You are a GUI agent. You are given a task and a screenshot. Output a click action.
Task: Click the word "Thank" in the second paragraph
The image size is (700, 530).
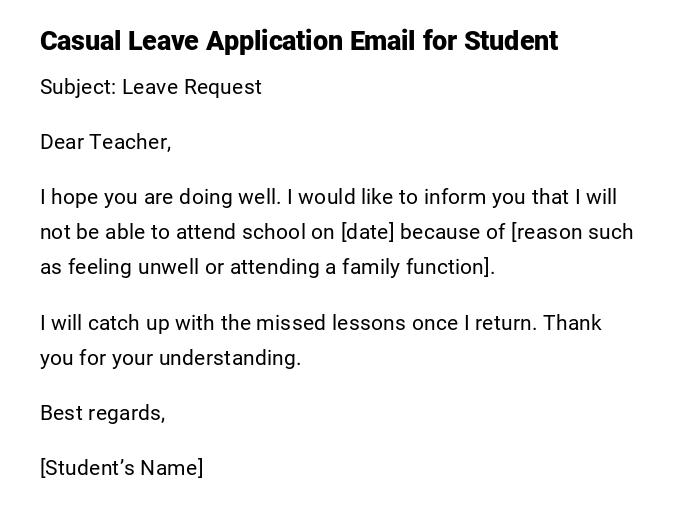coord(572,323)
